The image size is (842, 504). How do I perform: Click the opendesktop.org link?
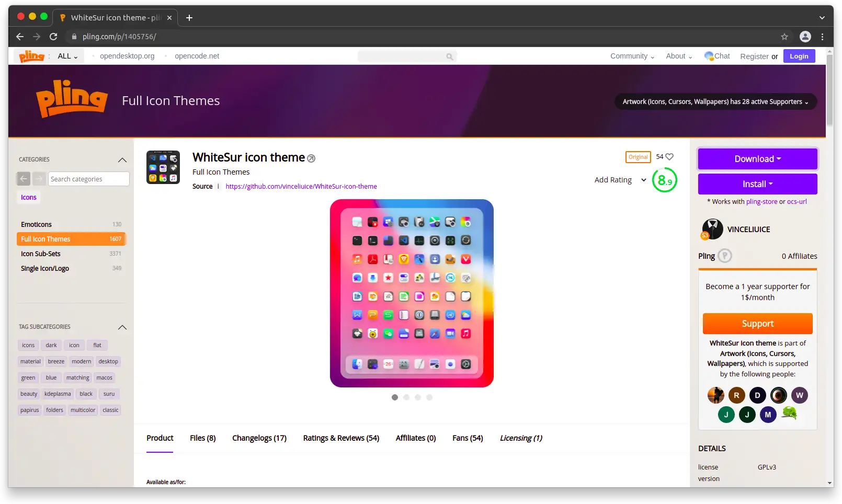click(x=127, y=56)
